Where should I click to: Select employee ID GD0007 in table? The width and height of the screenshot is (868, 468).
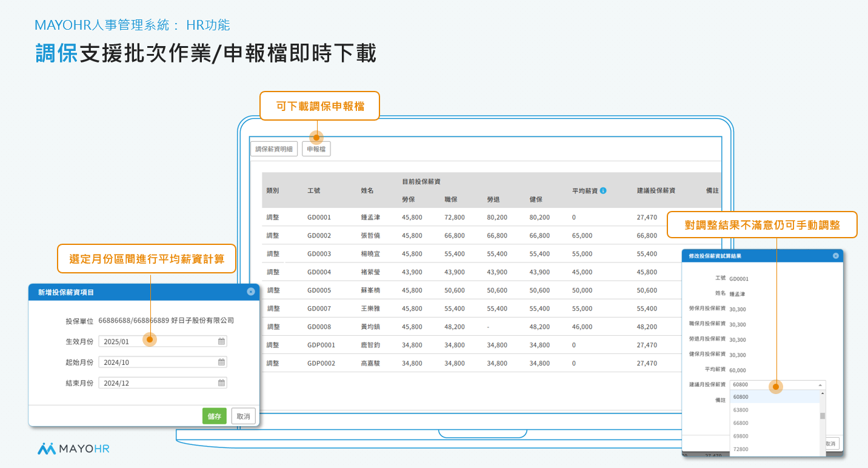319,308
